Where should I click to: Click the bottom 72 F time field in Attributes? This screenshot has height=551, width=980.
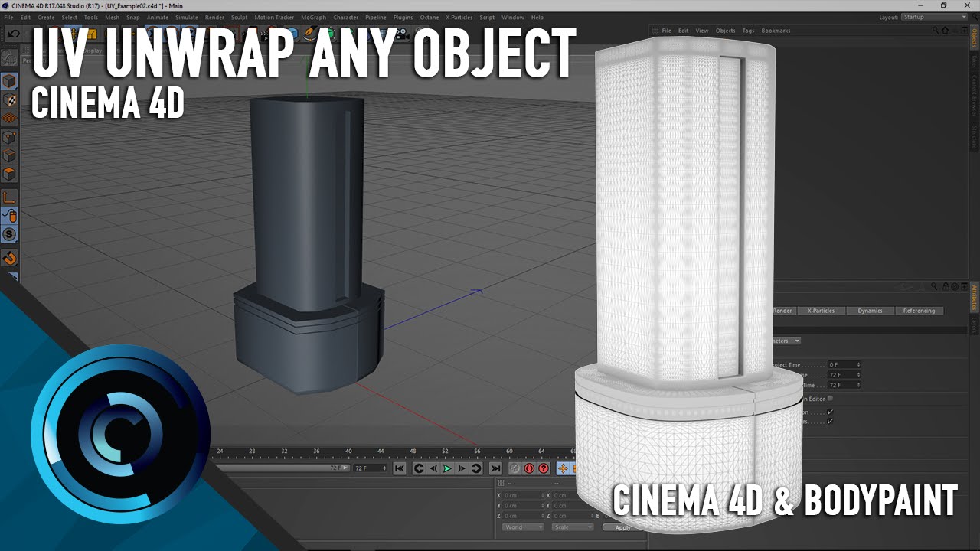coord(844,385)
